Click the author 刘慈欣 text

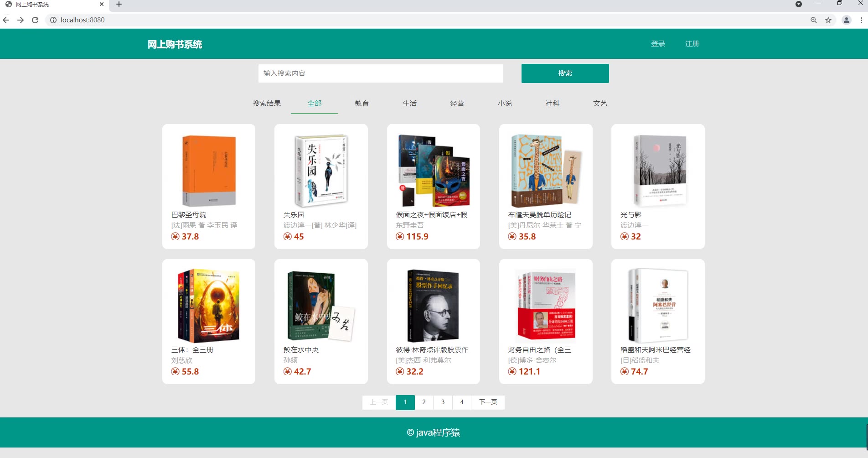[x=182, y=360]
